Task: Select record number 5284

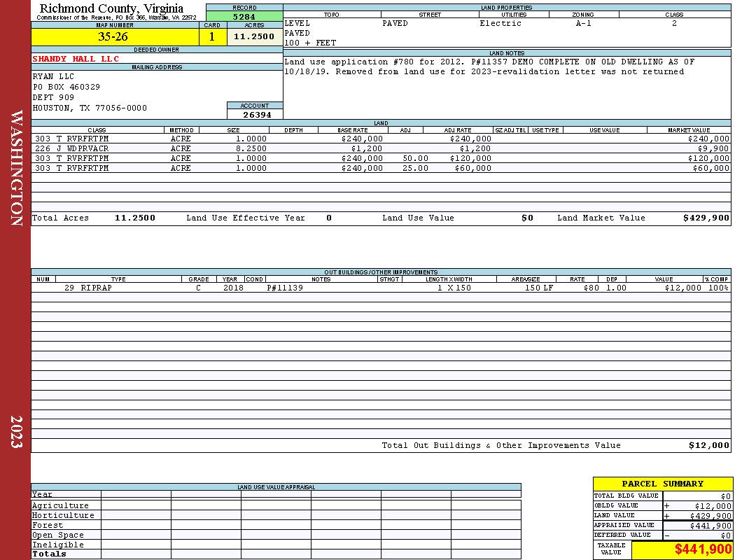Action: [x=244, y=16]
